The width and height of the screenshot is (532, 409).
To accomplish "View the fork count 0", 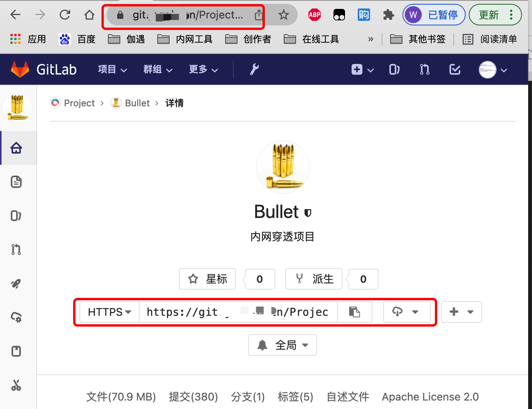I will coord(363,279).
